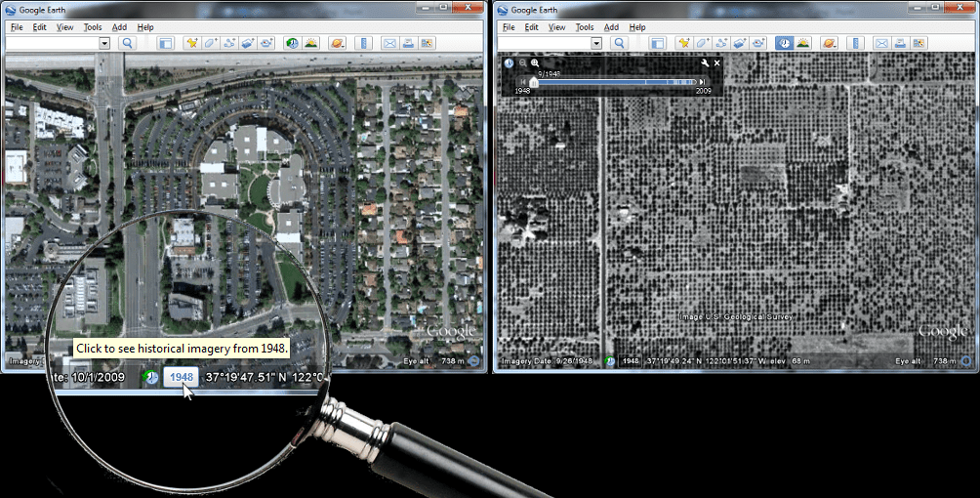Step to previous imagery date
This screenshot has width=980, height=498.
click(x=522, y=82)
